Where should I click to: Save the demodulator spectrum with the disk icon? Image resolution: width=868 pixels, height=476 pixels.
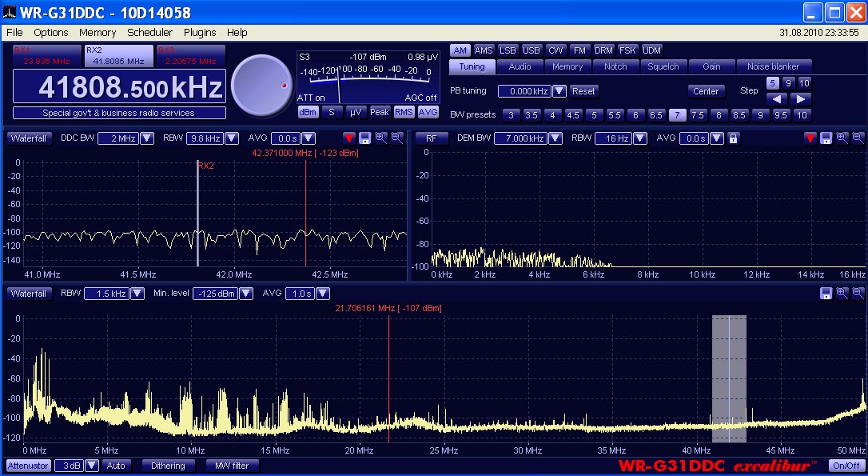point(826,138)
